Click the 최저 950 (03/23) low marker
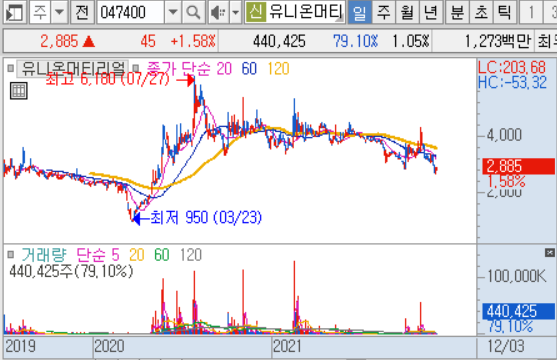Screen dimensions: 557x360 tap(206, 217)
